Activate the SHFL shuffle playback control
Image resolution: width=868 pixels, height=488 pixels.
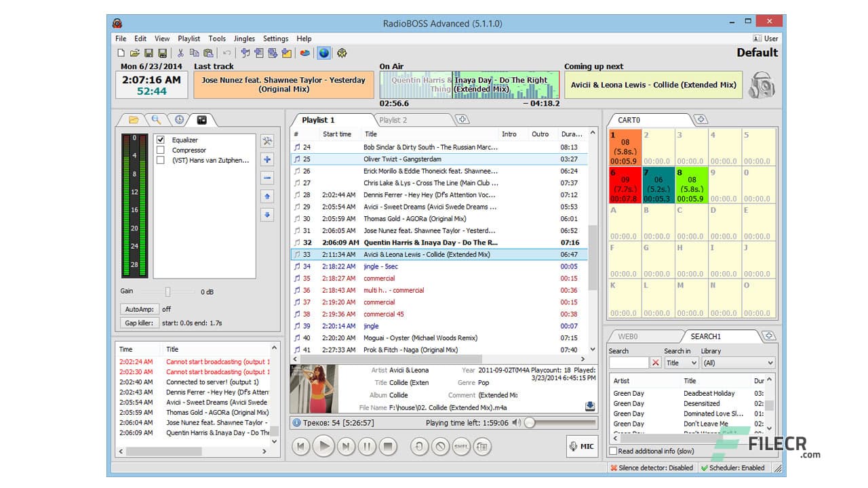(x=461, y=447)
